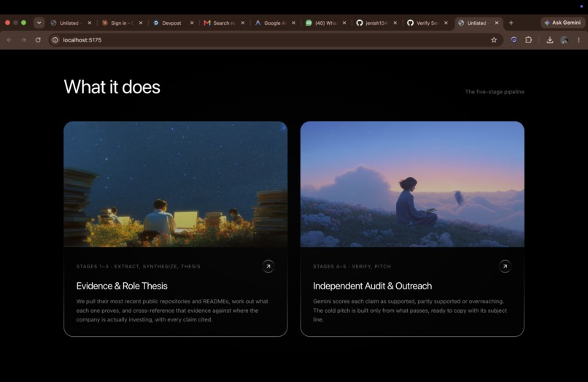Go forward using the browser forward arrow

tap(23, 40)
